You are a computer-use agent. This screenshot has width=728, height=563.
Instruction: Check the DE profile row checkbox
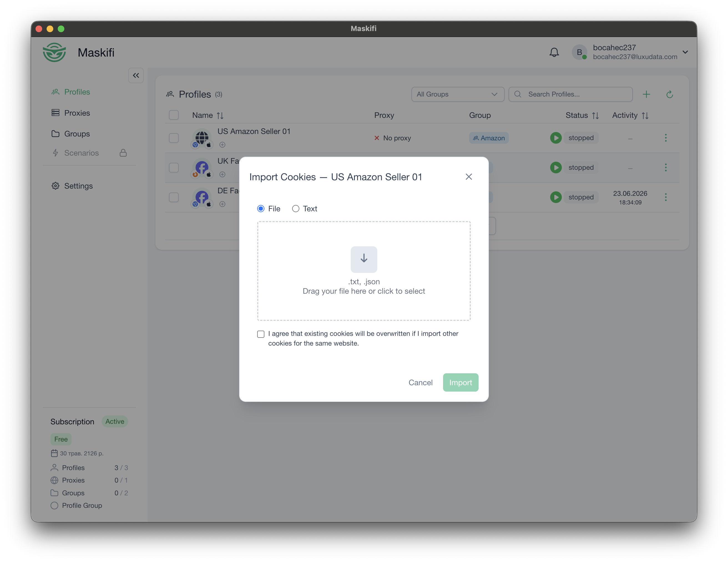(x=174, y=197)
